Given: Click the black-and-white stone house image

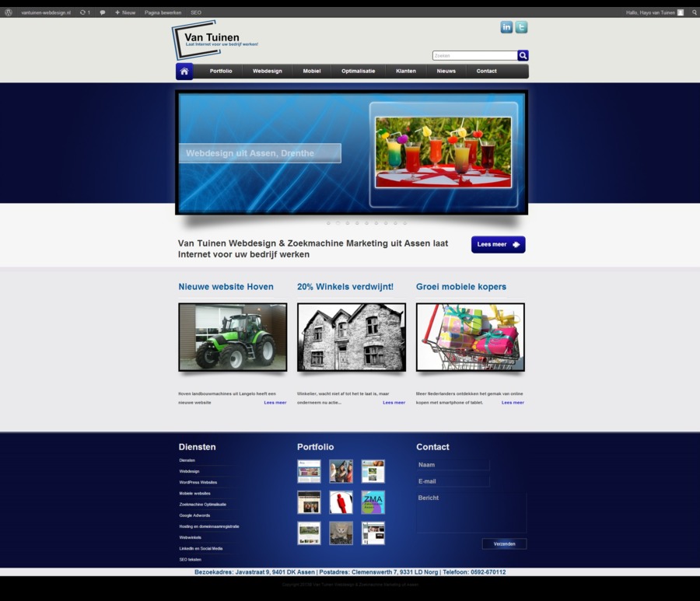Looking at the screenshot, I should point(352,337).
